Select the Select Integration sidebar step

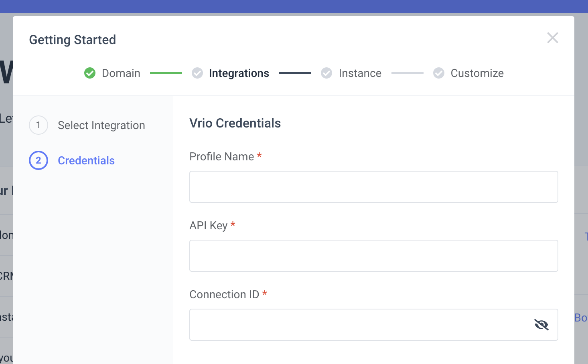point(101,125)
